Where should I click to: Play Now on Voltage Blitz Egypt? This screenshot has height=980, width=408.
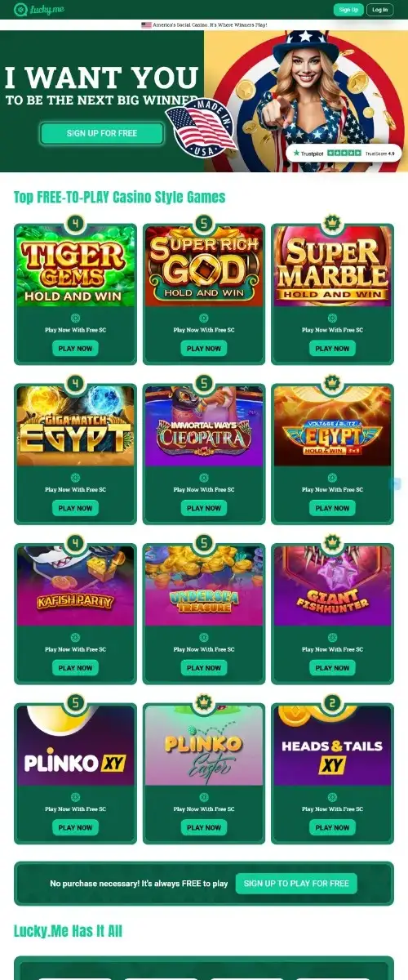[332, 508]
